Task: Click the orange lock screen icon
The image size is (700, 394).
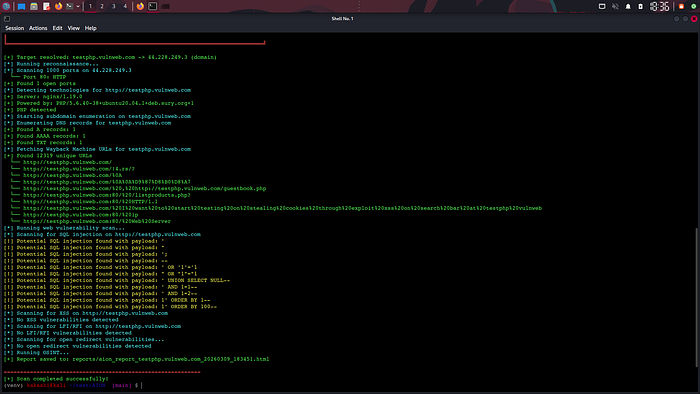Action: pyautogui.click(x=681, y=6)
